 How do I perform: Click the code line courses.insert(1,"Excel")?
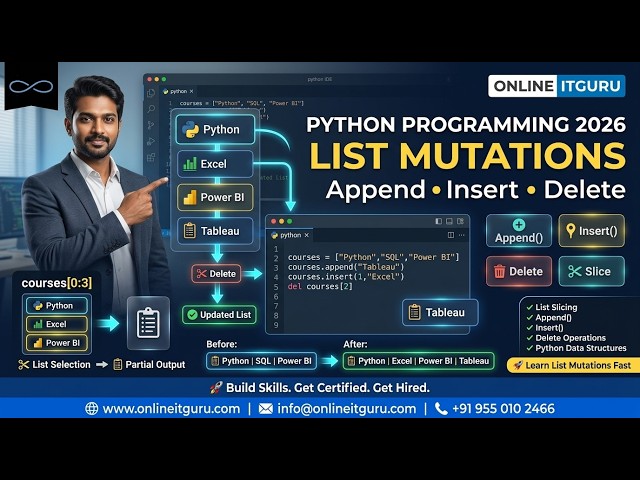pyautogui.click(x=346, y=277)
